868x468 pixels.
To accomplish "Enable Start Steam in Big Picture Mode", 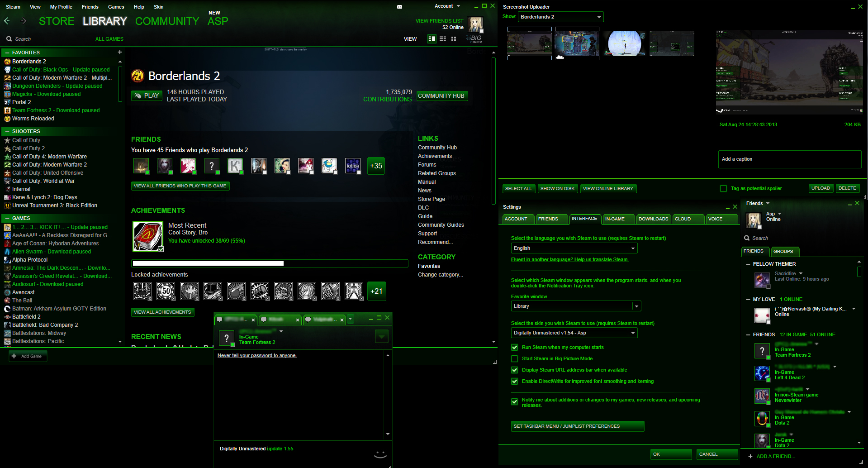I will point(514,359).
